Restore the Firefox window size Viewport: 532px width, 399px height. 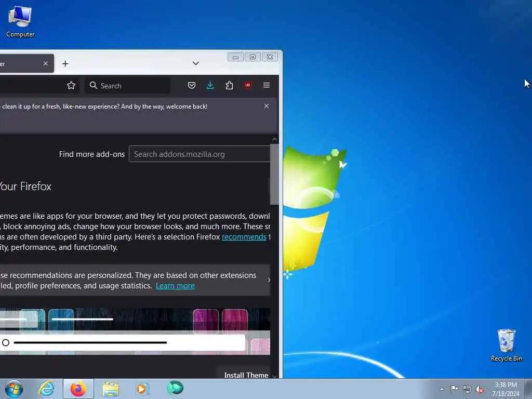253,57
